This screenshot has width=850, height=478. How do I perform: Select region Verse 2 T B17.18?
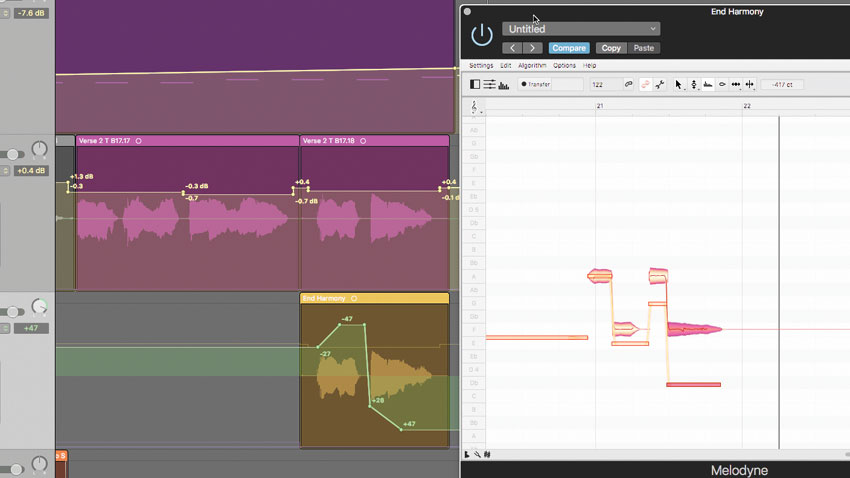(x=375, y=141)
